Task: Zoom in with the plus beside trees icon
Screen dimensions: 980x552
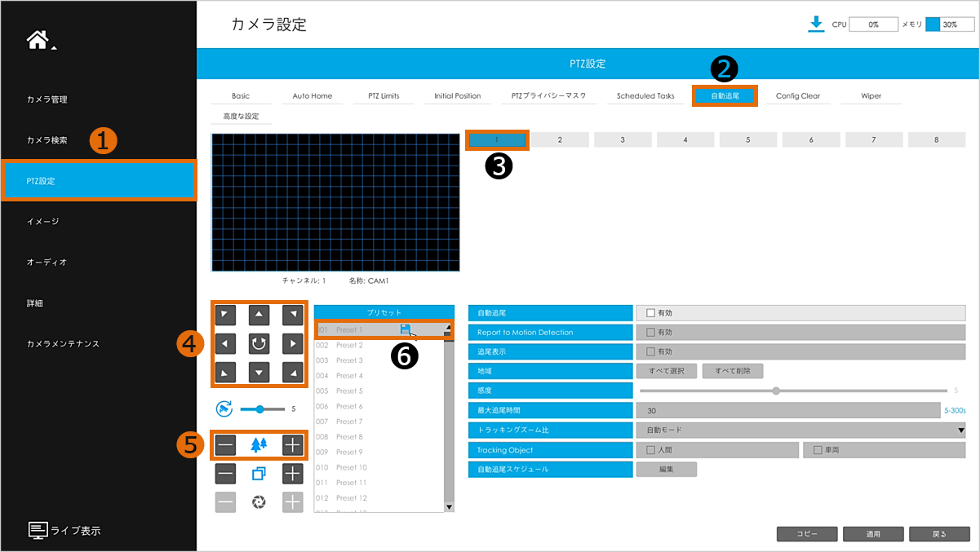Action: tap(292, 445)
